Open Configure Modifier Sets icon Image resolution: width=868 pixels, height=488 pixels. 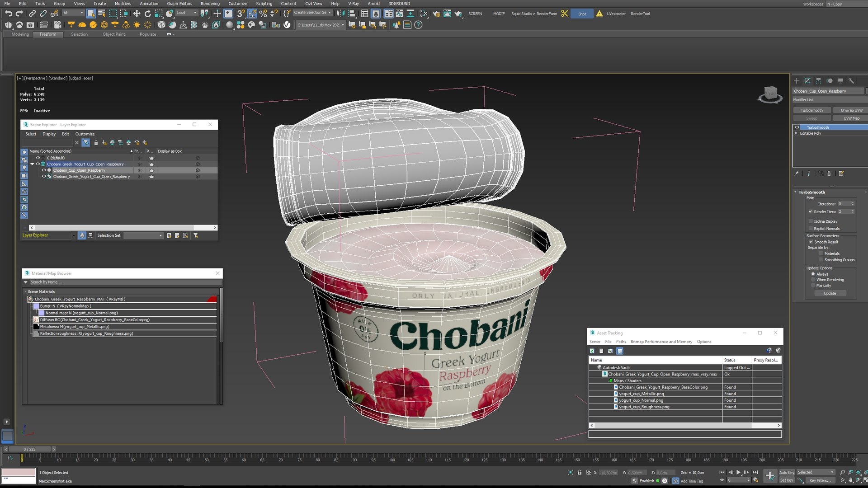[841, 174]
